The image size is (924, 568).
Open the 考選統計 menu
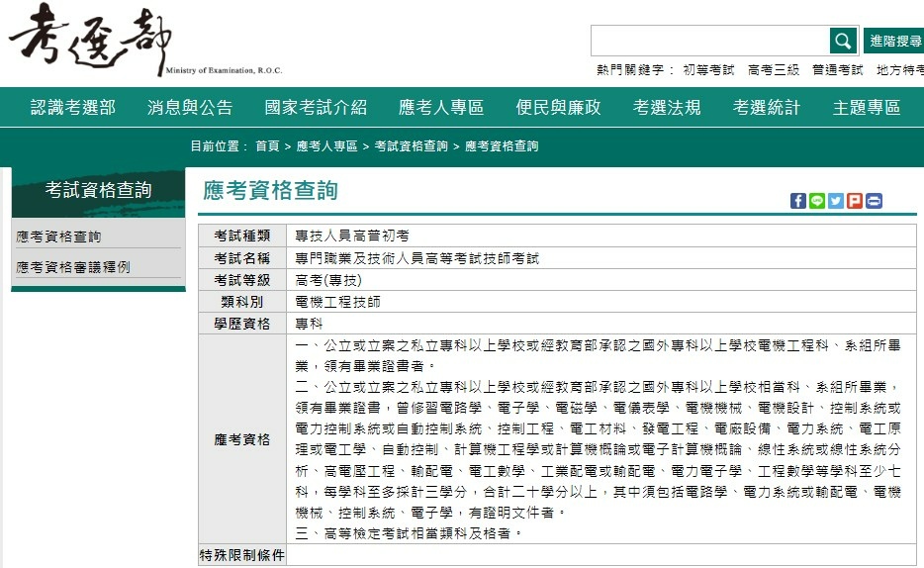(766, 107)
